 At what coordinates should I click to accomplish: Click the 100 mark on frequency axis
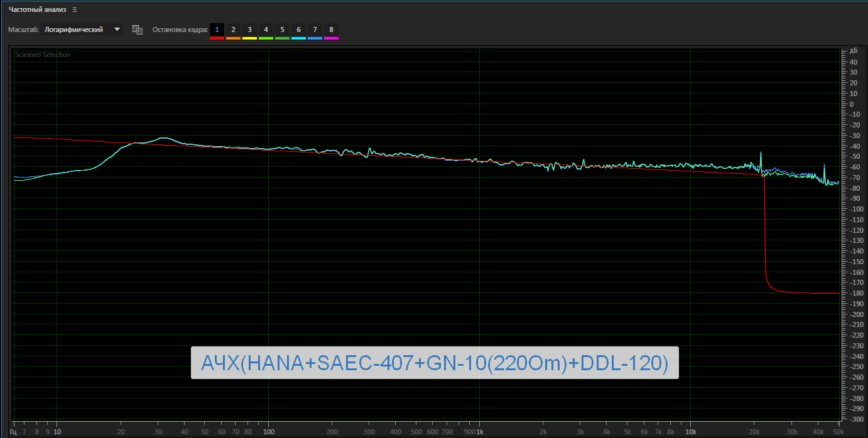pyautogui.click(x=268, y=432)
